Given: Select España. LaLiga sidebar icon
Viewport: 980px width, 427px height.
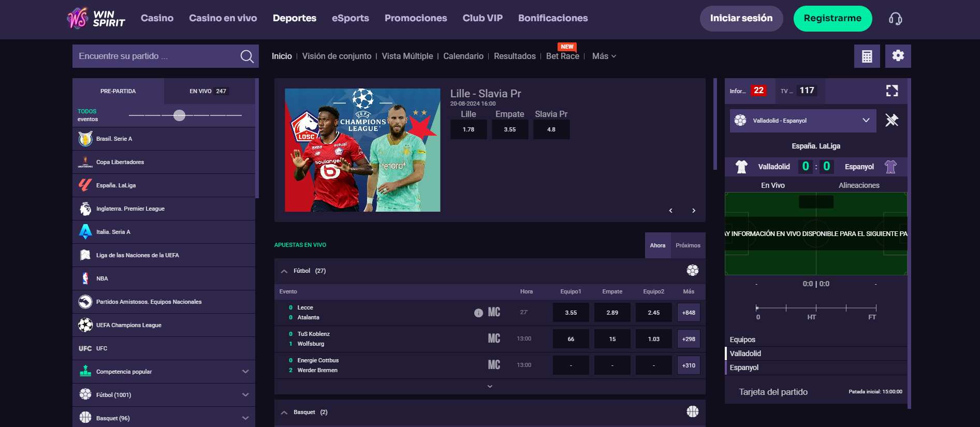Looking at the screenshot, I should tap(85, 185).
